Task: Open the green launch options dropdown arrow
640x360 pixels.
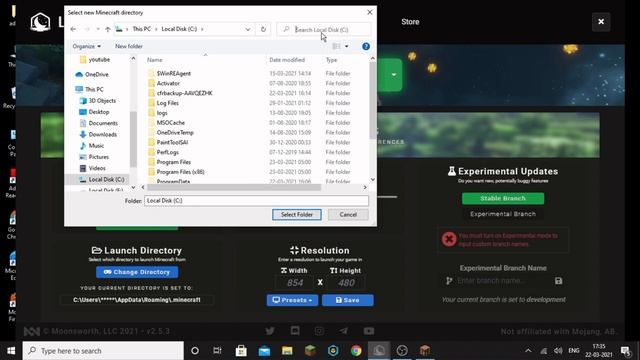Action: 393,75
